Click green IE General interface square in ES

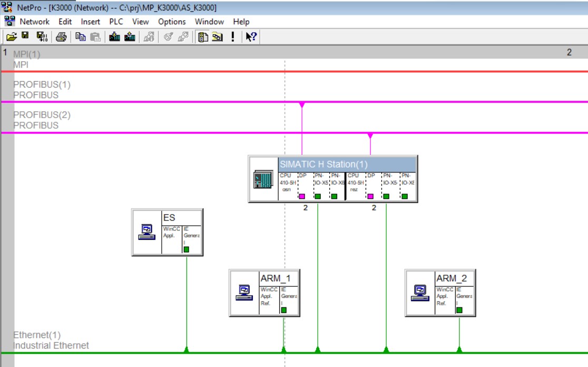187,249
